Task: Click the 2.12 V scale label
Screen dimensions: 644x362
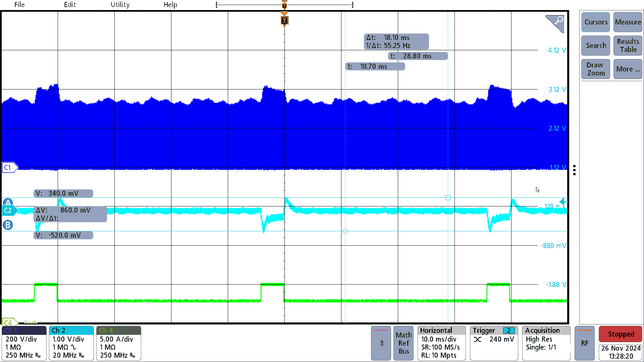Action: click(557, 128)
